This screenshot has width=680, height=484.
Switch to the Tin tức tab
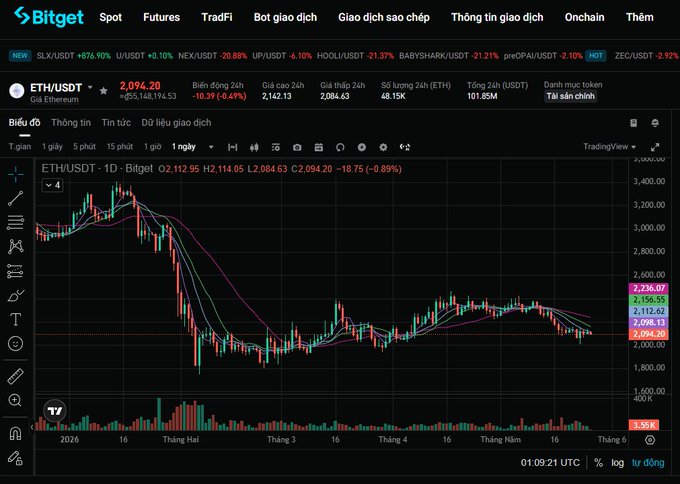point(116,123)
